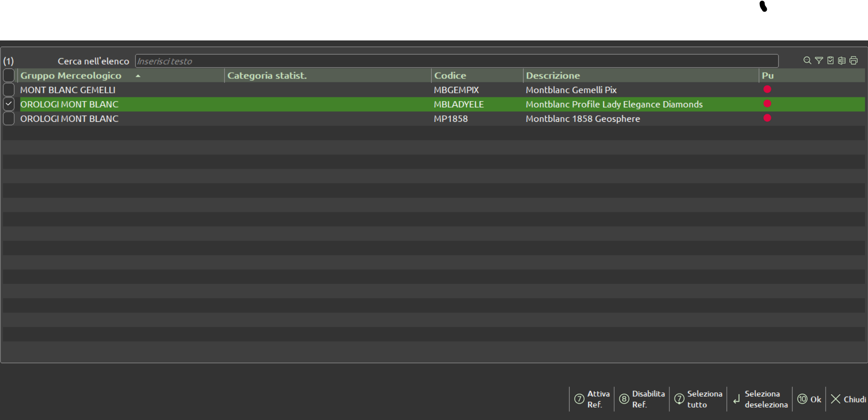
Task: Uncheck the MBLADYELE row checkbox
Action: [x=9, y=104]
